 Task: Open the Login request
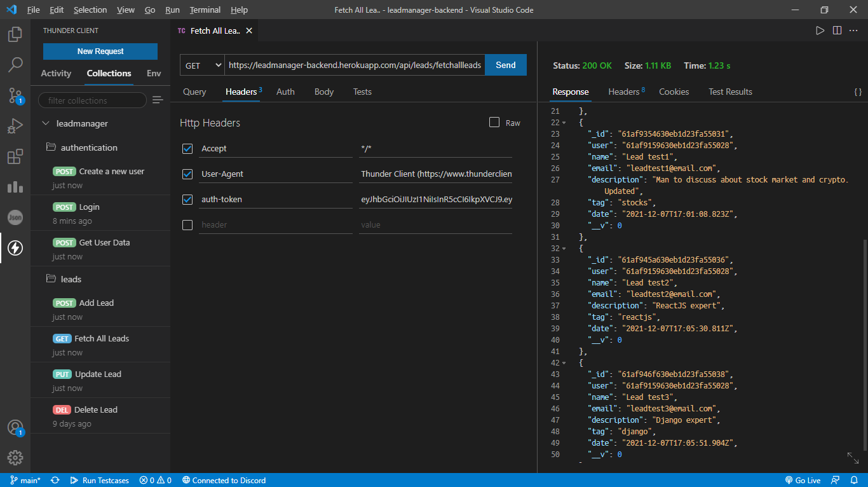(x=100, y=213)
